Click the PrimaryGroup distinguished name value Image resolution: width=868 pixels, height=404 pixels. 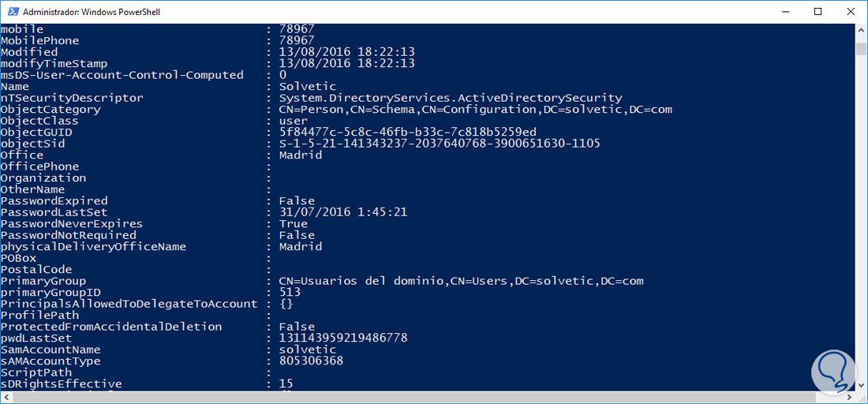[x=462, y=281]
